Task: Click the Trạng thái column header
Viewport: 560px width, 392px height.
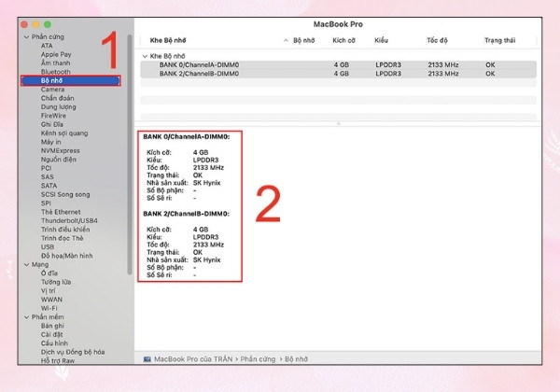Action: pos(499,40)
